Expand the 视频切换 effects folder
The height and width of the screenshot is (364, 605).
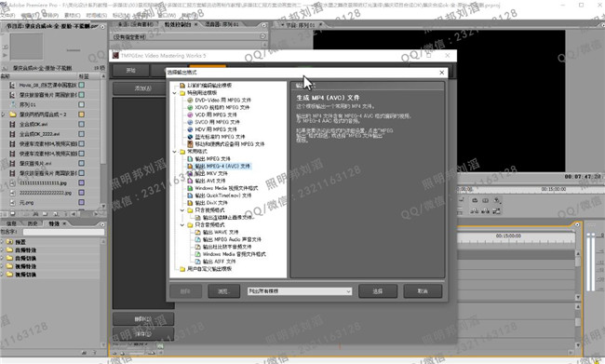click(x=2, y=275)
